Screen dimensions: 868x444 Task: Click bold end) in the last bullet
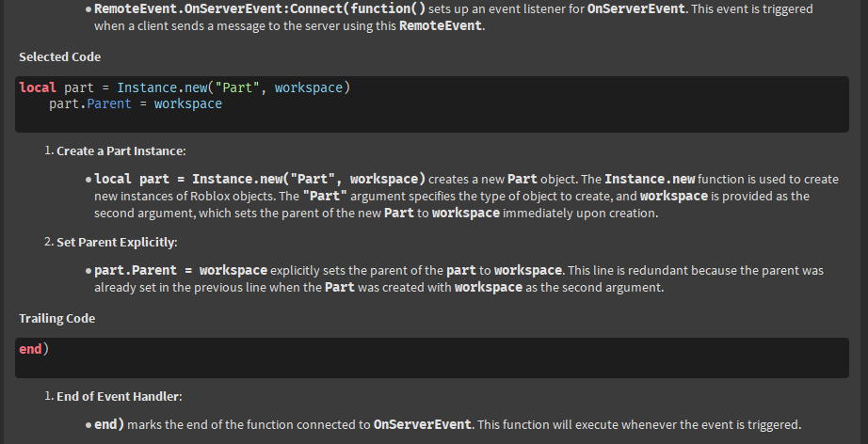109,424
